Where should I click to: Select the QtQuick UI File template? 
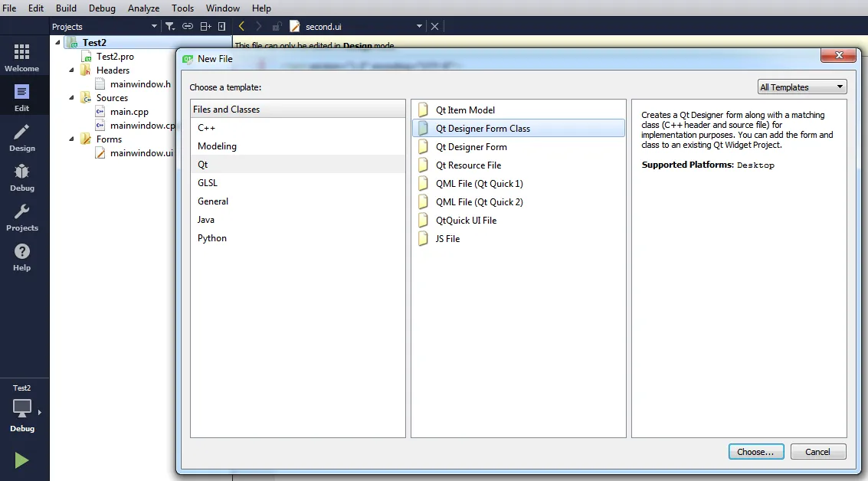click(x=518, y=220)
